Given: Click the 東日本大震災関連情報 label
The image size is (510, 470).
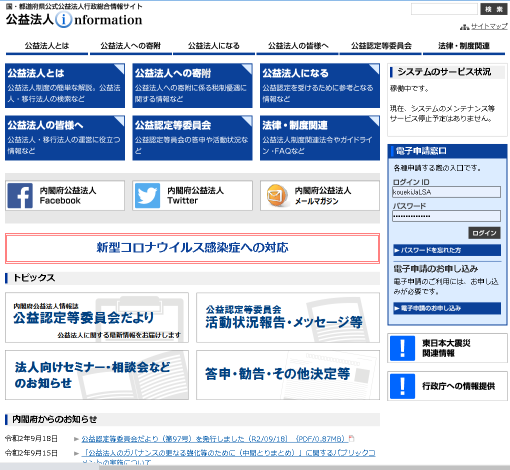Looking at the screenshot, I should tap(446, 348).
